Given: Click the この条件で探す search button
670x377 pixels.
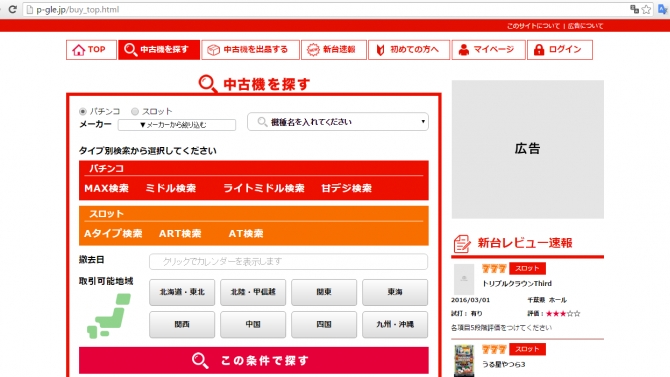Looking at the screenshot, I should tap(254, 360).
